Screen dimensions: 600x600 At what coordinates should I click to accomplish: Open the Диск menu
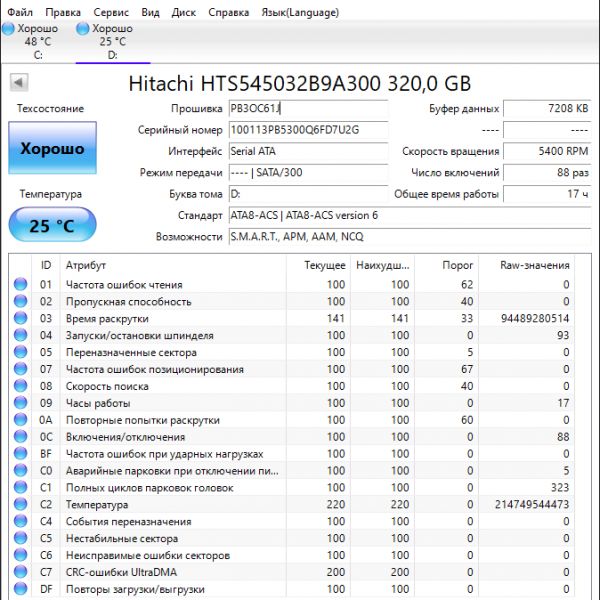coord(184,13)
